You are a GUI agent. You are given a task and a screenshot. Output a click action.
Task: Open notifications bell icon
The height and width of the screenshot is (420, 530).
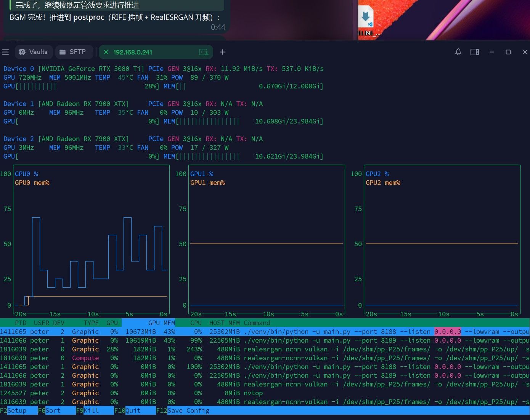pyautogui.click(x=458, y=52)
